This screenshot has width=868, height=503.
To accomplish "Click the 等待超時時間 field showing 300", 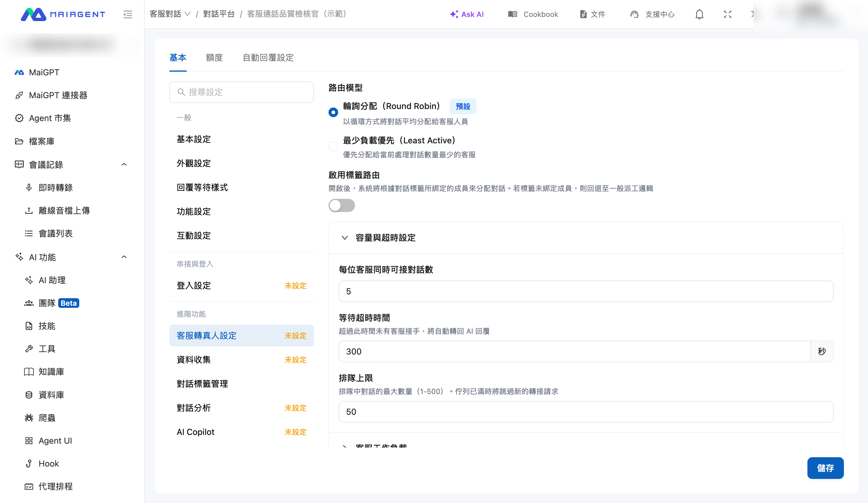I will (574, 351).
